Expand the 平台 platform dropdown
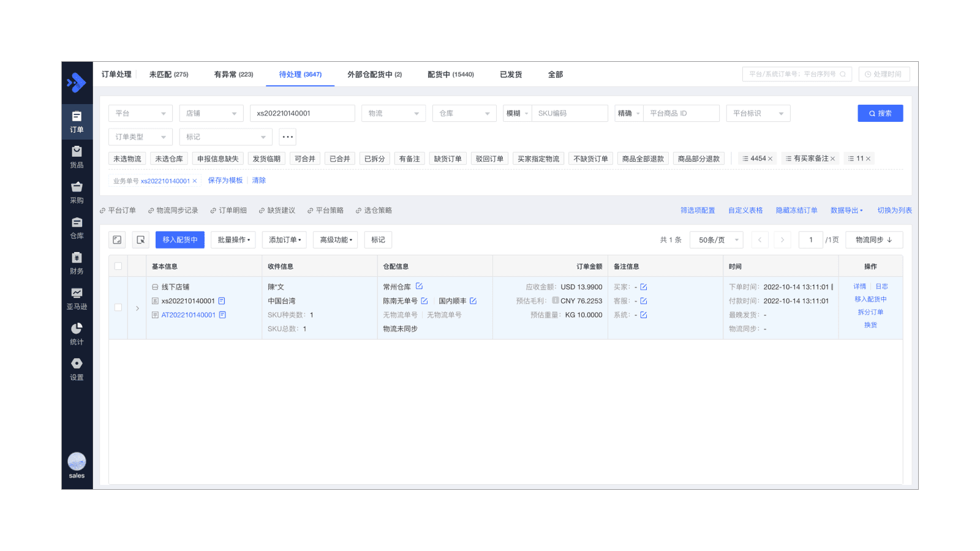 click(140, 113)
